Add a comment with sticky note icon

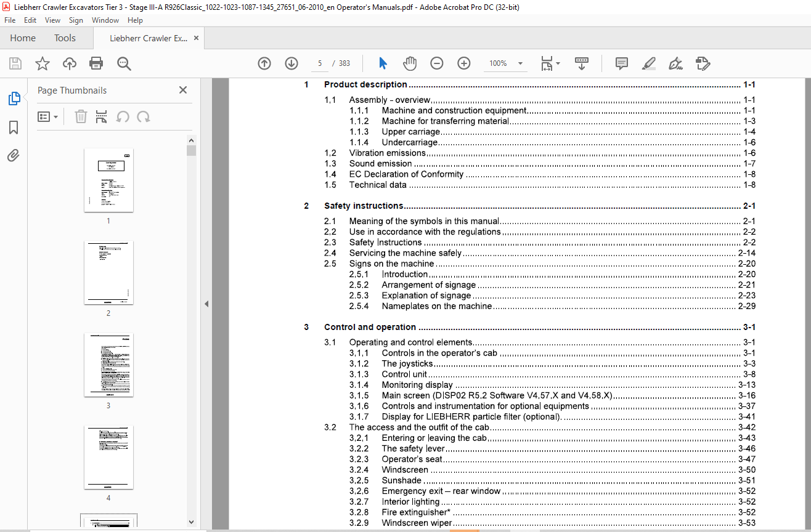(x=622, y=63)
